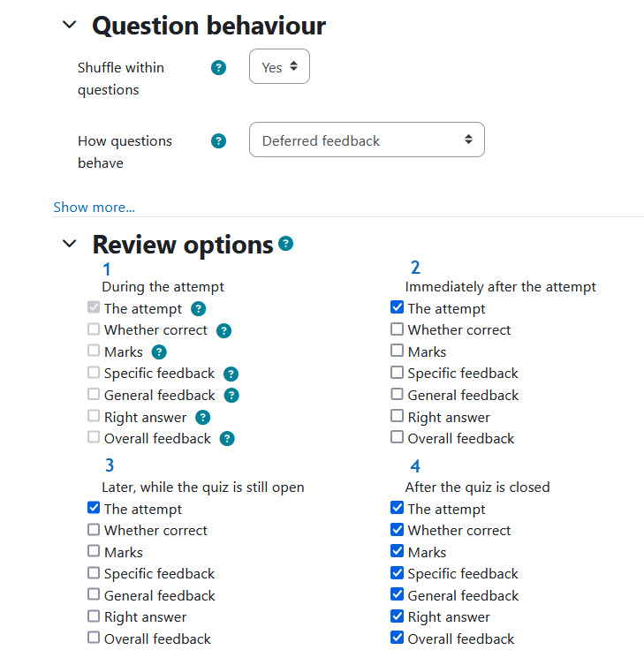Viewport: 644px width, 665px height.
Task: Open help for How questions behave
Action: (x=218, y=140)
